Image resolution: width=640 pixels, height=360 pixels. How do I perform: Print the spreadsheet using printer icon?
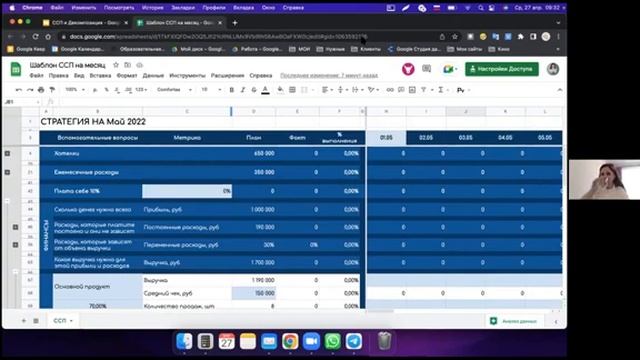click(41, 90)
